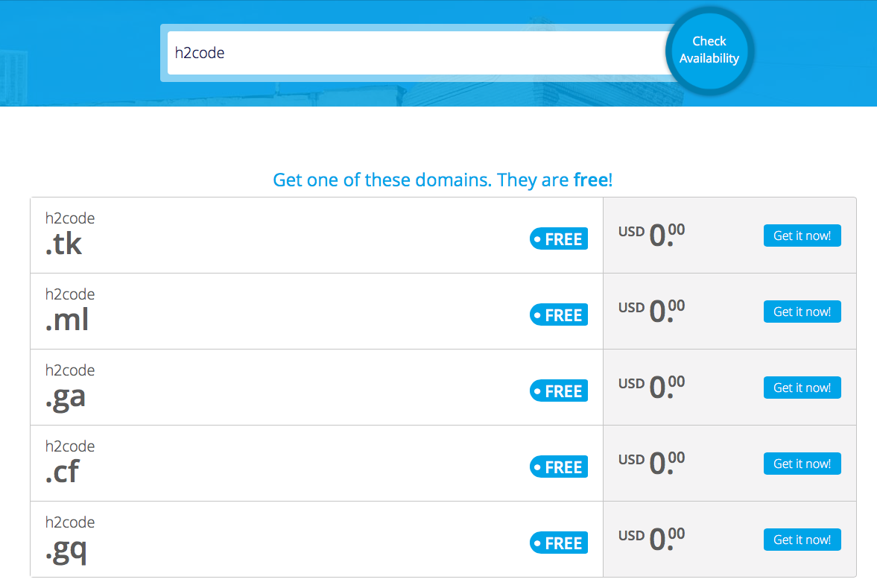This screenshot has width=877, height=588.
Task: Click the USD 0.00 price for .gq
Action: tap(652, 539)
